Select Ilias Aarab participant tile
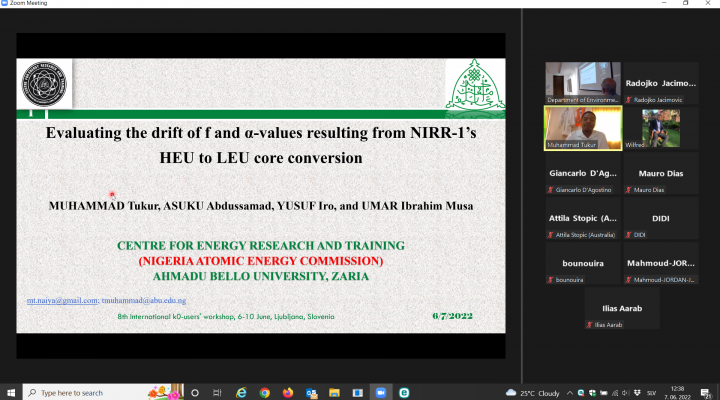This screenshot has height=400, width=720. (622, 308)
